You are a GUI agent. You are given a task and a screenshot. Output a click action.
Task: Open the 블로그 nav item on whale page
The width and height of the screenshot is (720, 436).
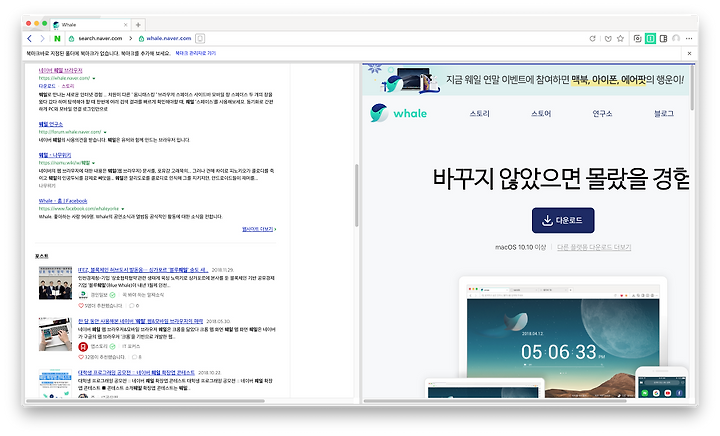point(664,113)
